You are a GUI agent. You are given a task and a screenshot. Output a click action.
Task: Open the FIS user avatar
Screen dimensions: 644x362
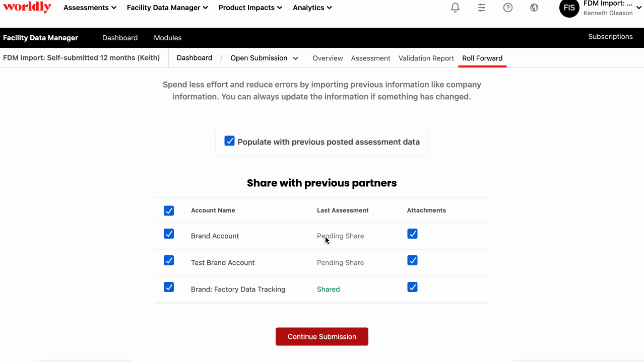tap(569, 8)
